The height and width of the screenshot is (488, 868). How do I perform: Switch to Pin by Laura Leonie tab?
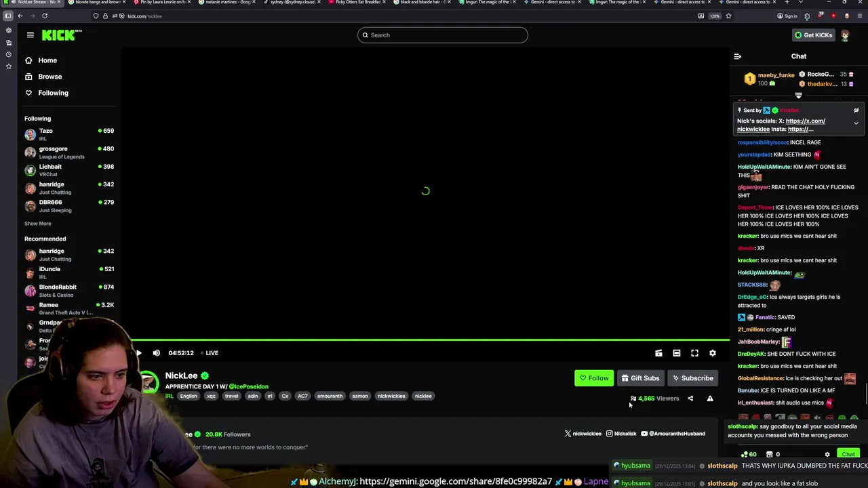[161, 3]
